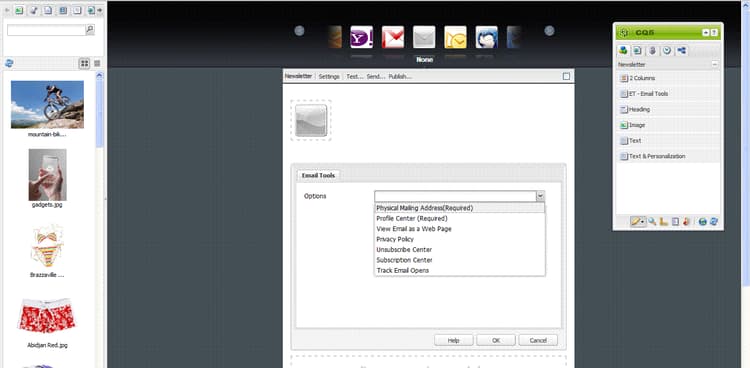Click the Cancel button in dialog
The image size is (750, 368).
point(538,340)
